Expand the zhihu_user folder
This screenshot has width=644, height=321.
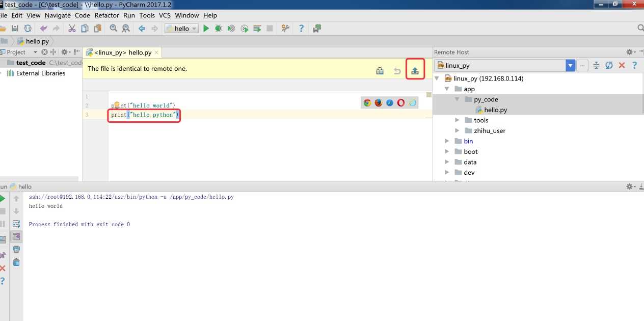pos(457,130)
